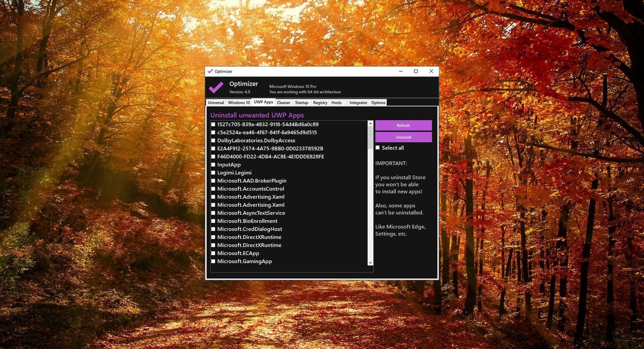Click the Microsoft.AccountsControl entry text

click(250, 189)
